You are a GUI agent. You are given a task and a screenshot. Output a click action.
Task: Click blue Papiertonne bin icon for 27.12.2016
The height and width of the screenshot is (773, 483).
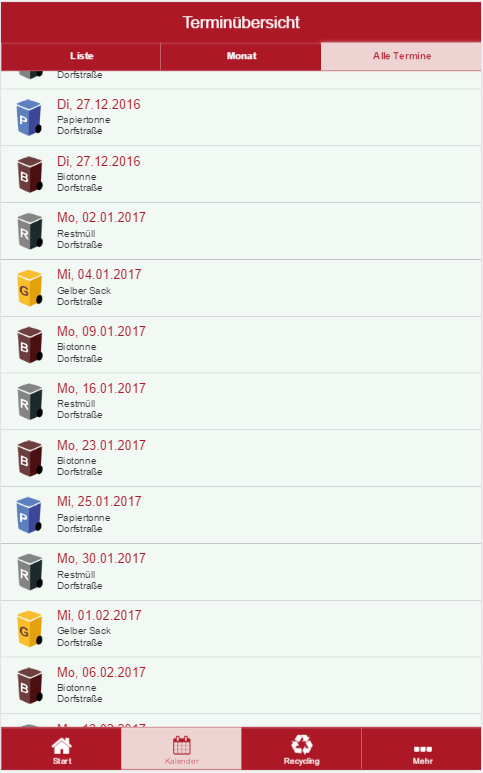[29, 117]
